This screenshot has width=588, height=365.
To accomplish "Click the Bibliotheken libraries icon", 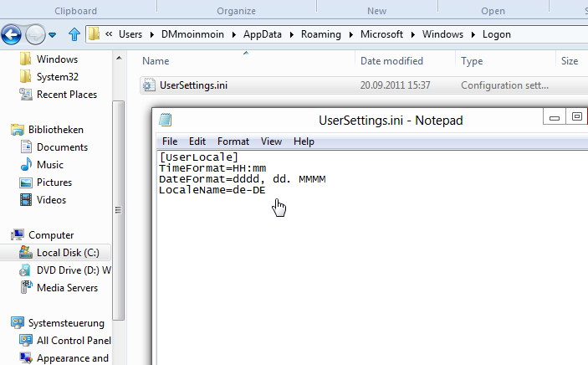I will coord(18,130).
